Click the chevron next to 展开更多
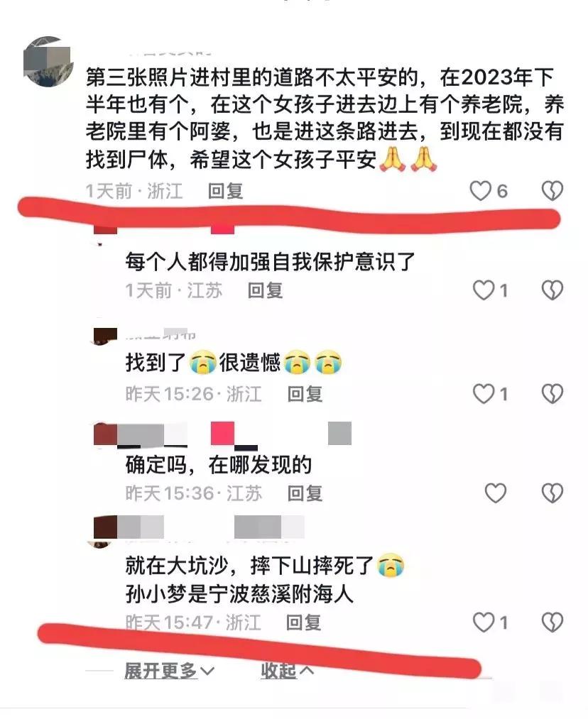The width and height of the screenshot is (588, 719). [x=207, y=671]
